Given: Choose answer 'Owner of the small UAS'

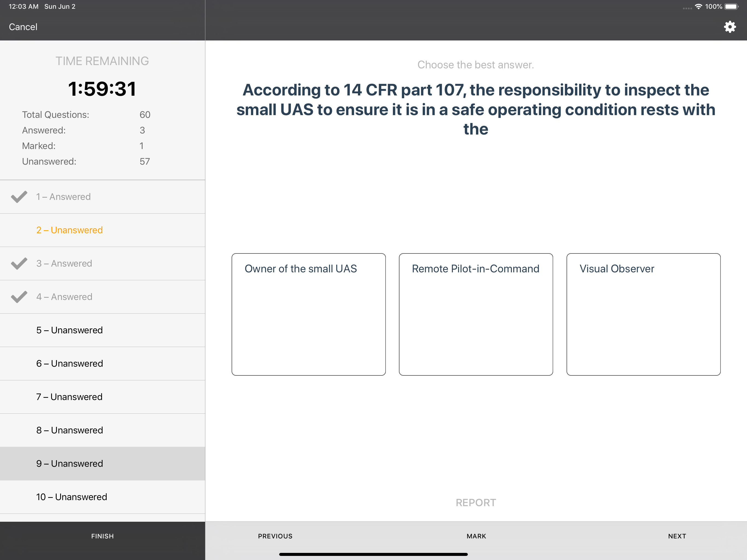Looking at the screenshot, I should click(x=309, y=314).
